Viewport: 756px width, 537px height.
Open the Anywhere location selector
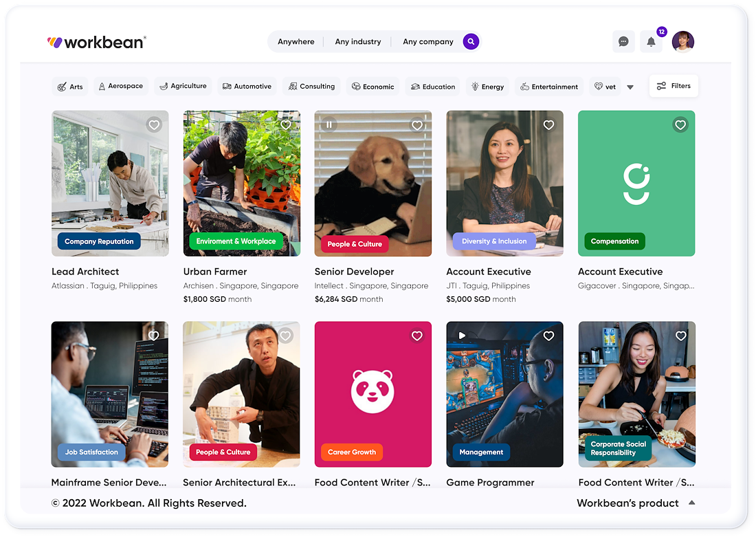pos(296,41)
